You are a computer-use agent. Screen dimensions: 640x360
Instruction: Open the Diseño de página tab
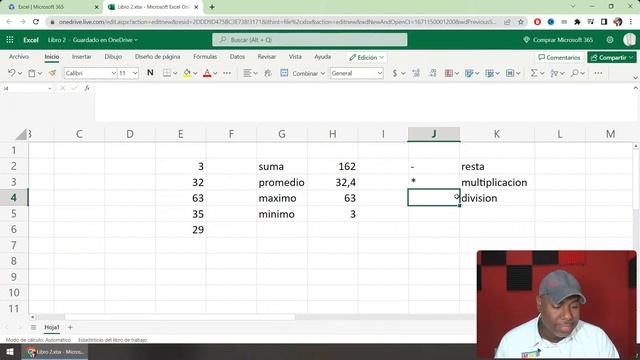pyautogui.click(x=158, y=57)
